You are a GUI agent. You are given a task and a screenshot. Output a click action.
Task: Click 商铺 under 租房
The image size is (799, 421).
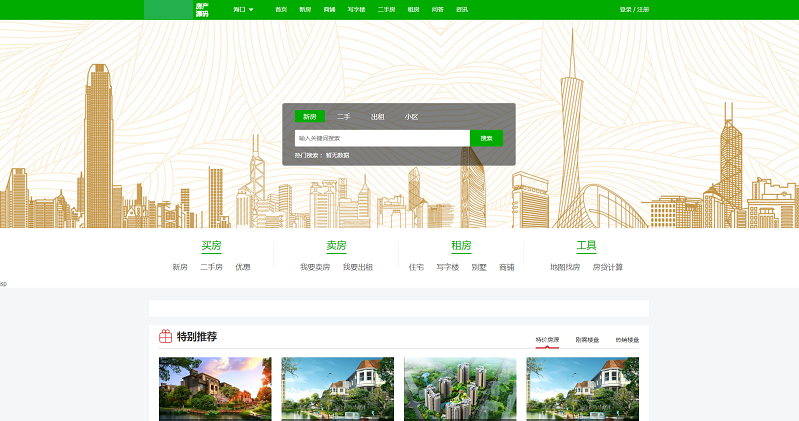point(507,267)
